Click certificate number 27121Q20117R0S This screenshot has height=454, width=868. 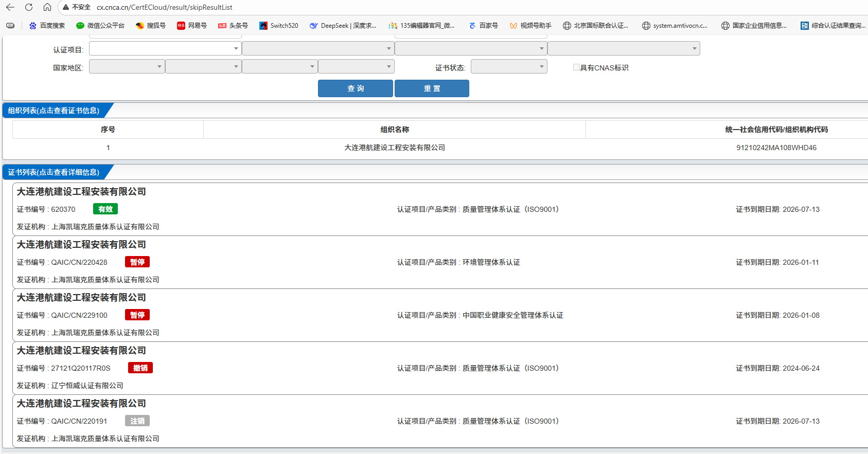[81, 368]
